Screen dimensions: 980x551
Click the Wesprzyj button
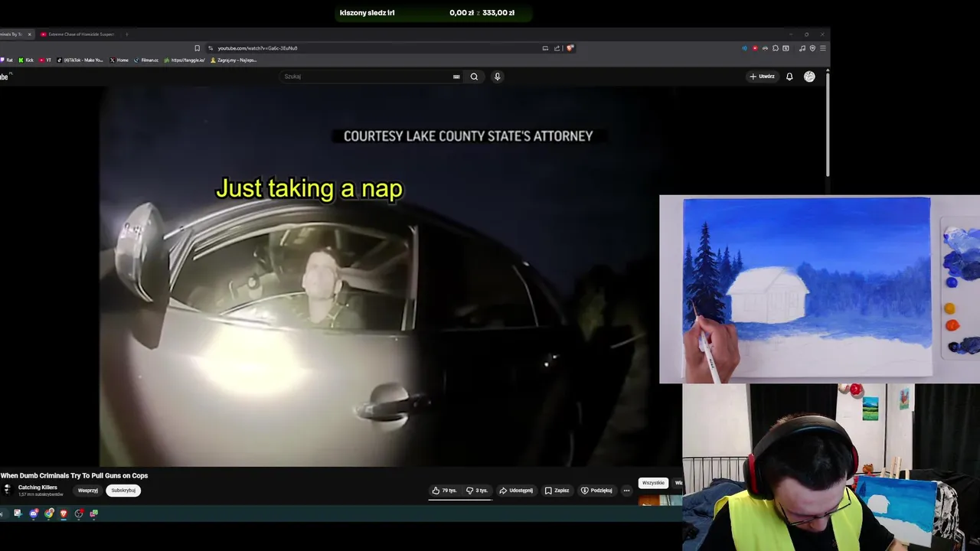(88, 491)
